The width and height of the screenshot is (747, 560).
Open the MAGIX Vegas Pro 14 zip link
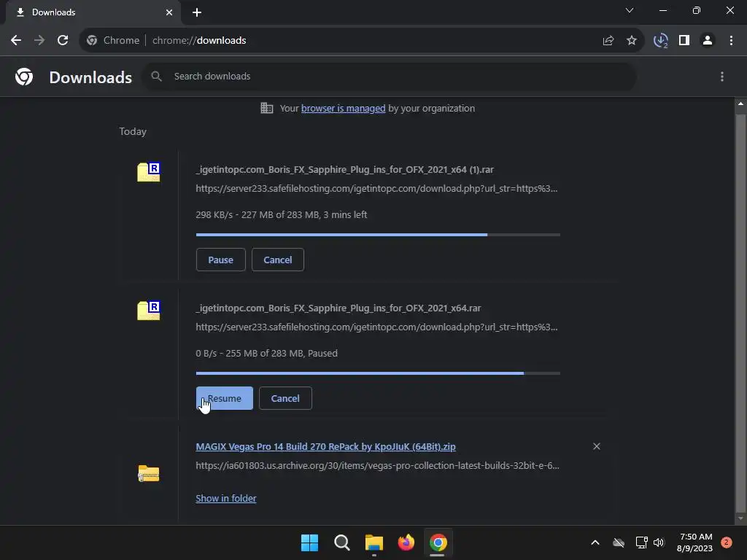tap(325, 447)
